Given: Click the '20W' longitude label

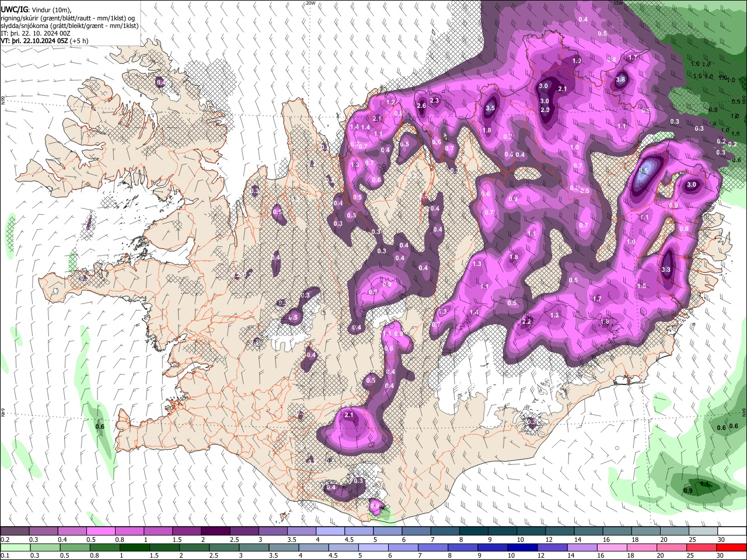Looking at the screenshot, I should tap(310, 3).
